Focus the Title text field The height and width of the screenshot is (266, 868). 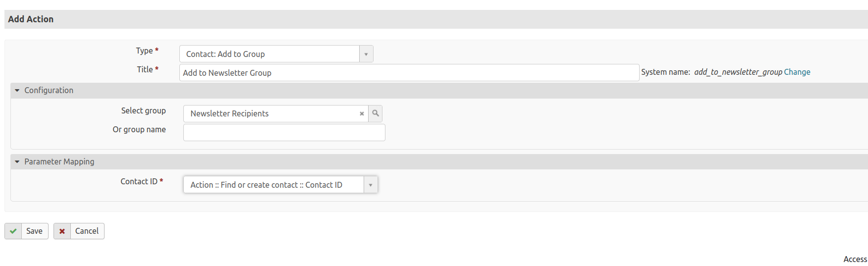[409, 73]
